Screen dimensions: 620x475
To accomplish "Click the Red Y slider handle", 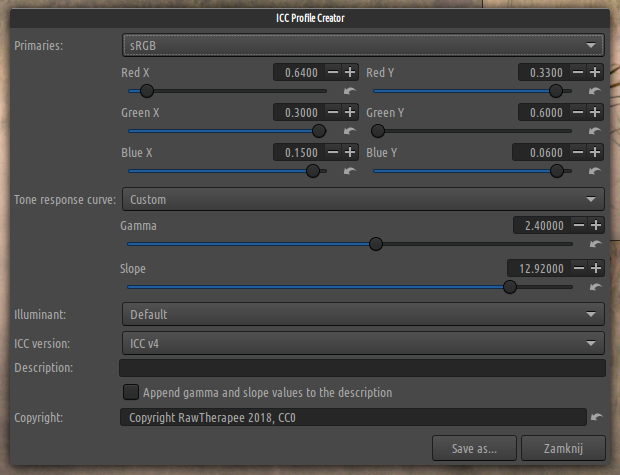I will point(556,91).
